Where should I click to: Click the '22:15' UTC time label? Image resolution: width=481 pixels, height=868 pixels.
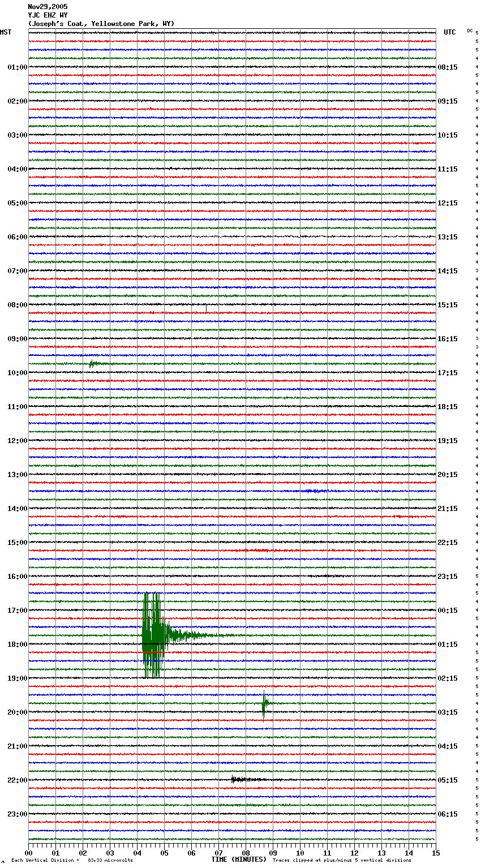click(x=448, y=543)
